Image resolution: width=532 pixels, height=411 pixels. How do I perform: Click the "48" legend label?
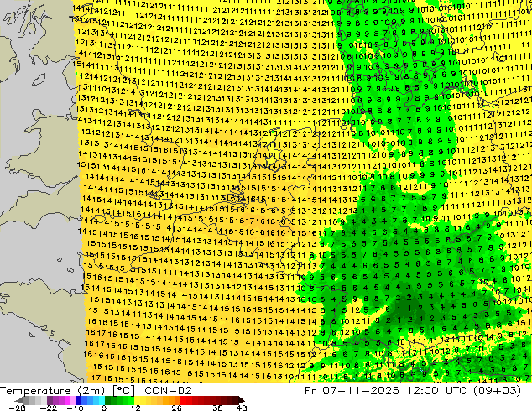point(242,408)
